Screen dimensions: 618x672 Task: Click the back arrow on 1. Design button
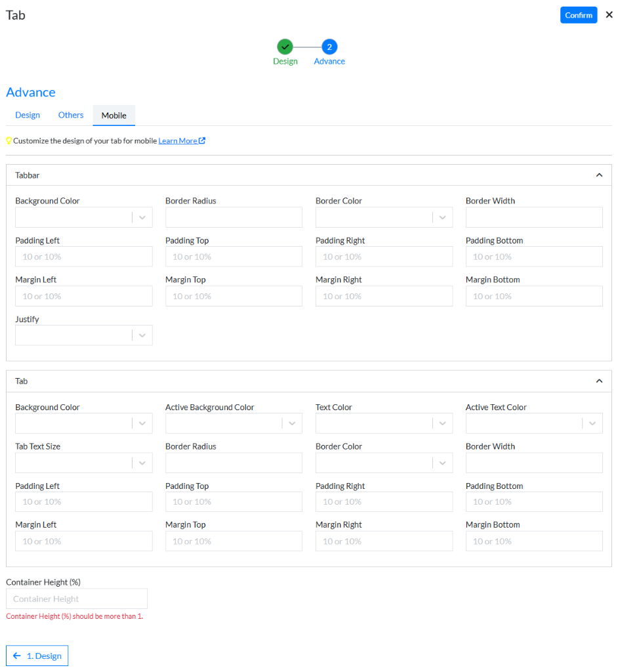click(17, 655)
